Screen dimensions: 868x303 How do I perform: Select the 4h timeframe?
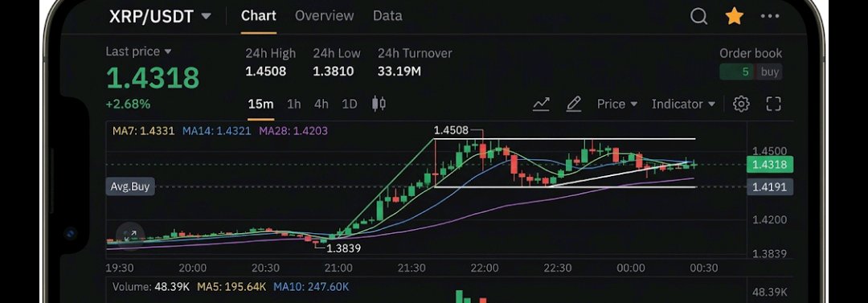(321, 104)
